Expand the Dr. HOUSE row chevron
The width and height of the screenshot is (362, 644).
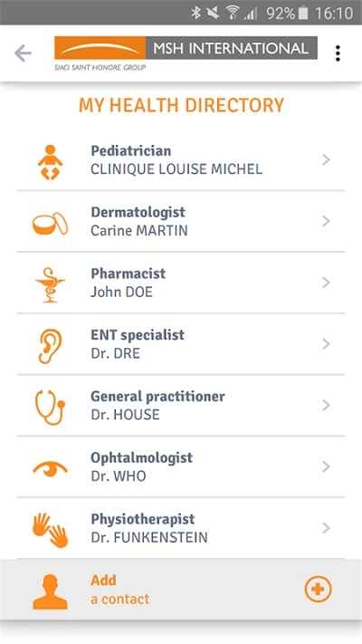pyautogui.click(x=327, y=406)
